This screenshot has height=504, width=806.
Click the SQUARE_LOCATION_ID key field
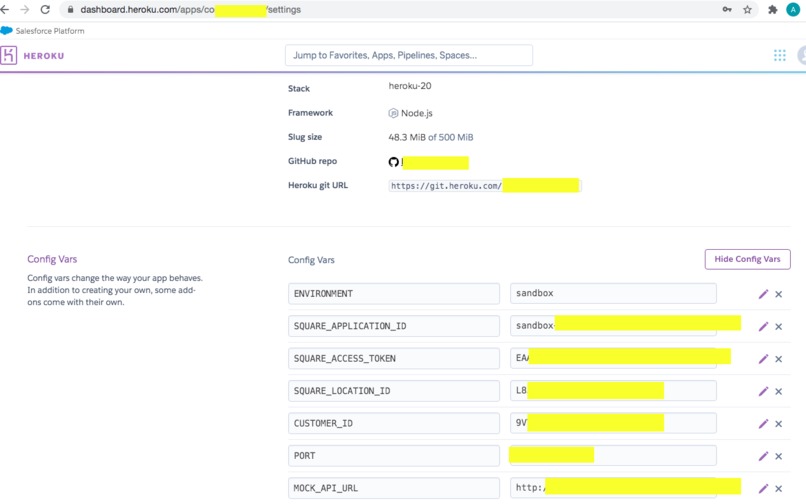(394, 391)
